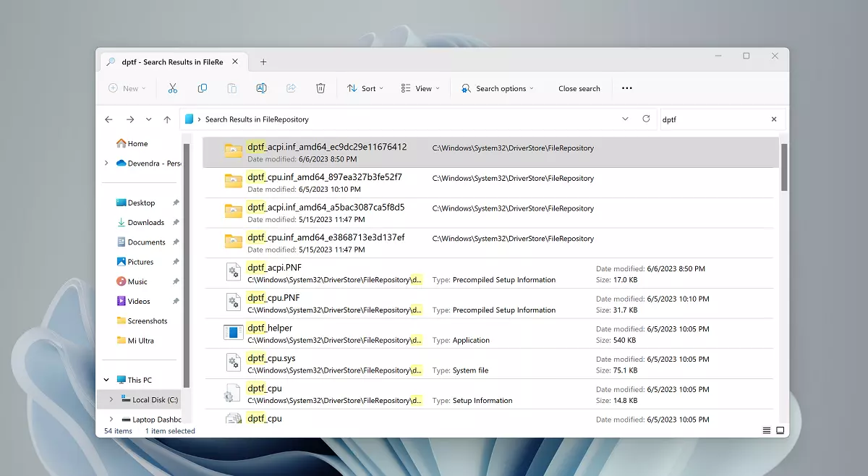Click 'Type: System file' text
Screen dimensions: 868x476
tap(460, 370)
